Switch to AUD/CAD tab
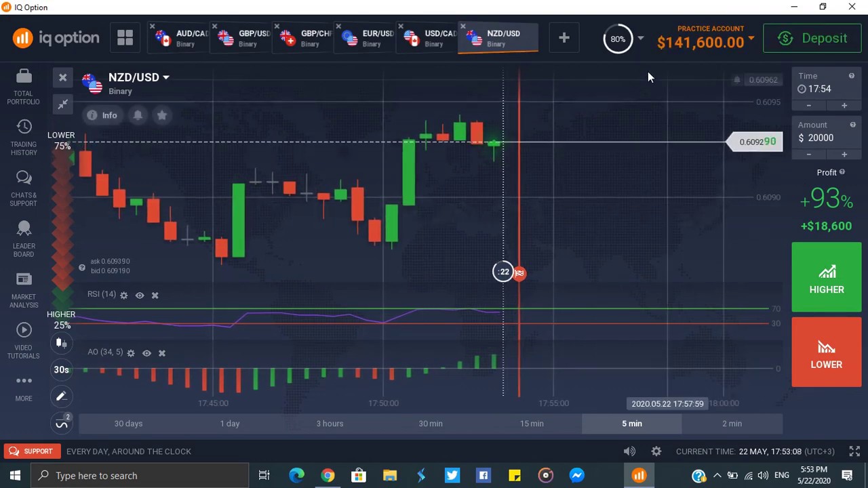 pyautogui.click(x=182, y=38)
